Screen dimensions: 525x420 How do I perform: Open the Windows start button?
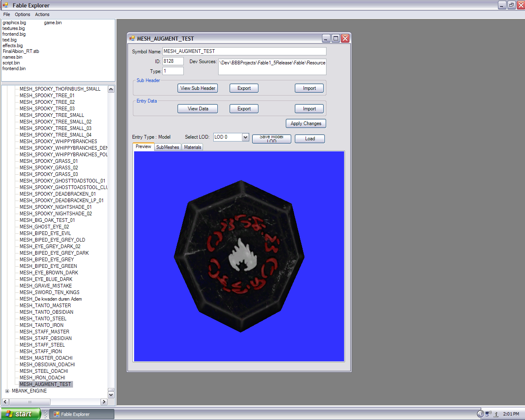(21, 414)
